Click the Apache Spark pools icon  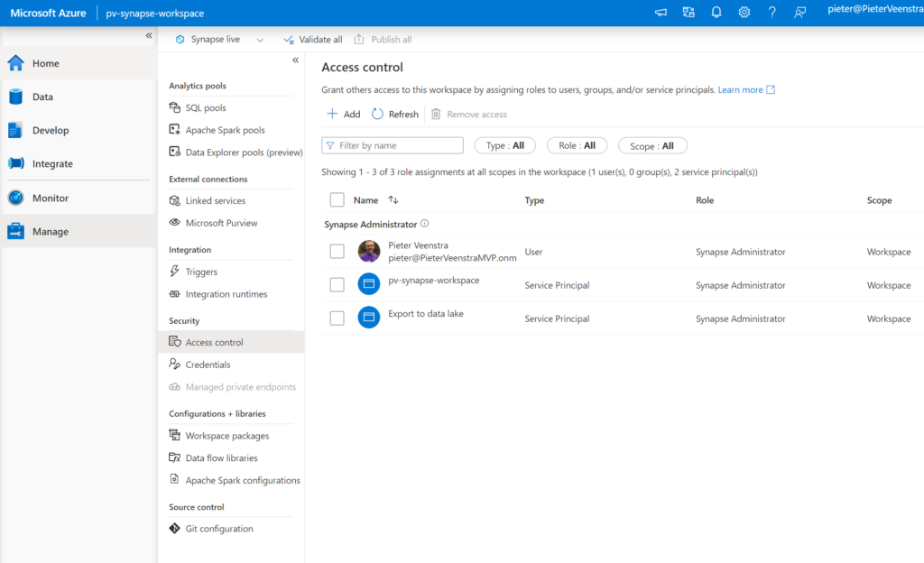point(174,130)
